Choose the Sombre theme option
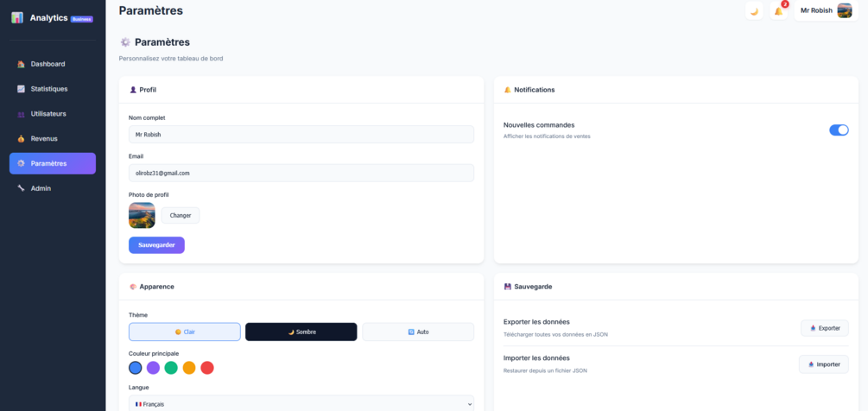 click(301, 332)
